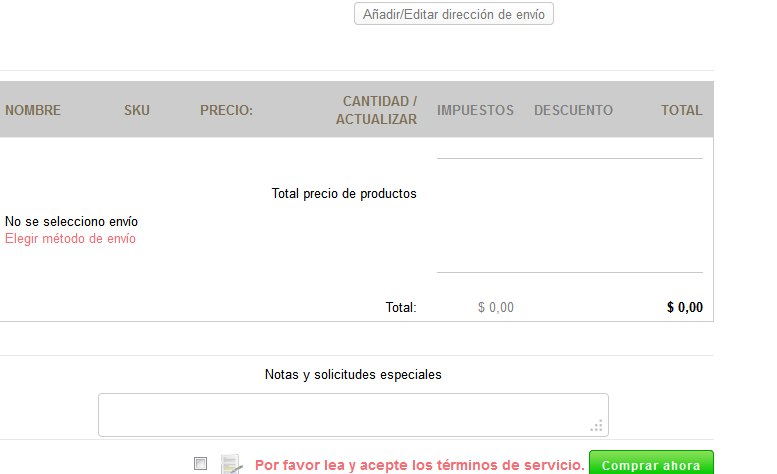Click the green Comprar ahora button

[651, 463]
